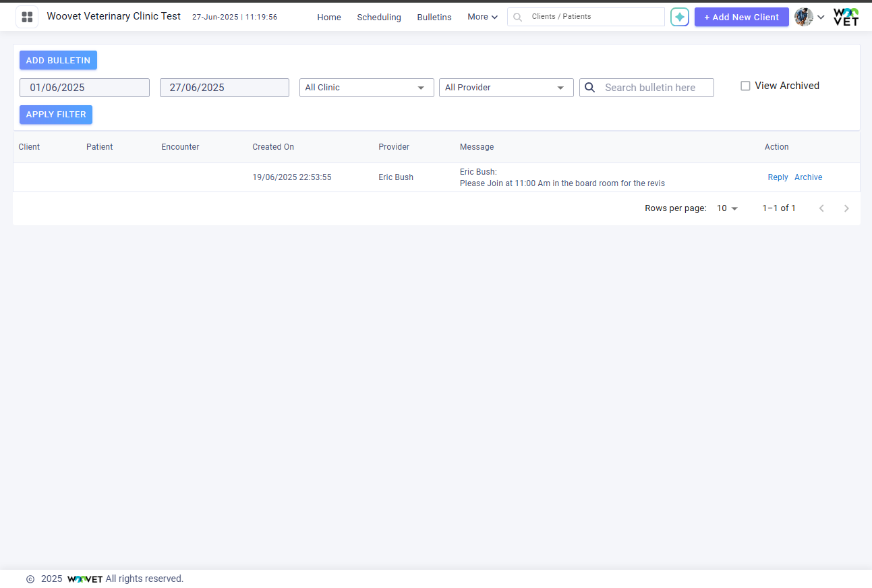
Task: Click the WooVet logo in header
Action: [846, 17]
